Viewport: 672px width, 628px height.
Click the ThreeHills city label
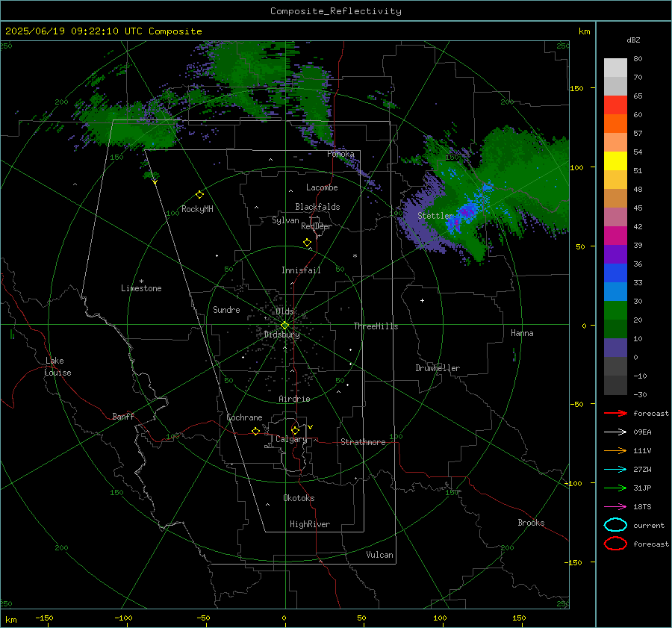376,326
